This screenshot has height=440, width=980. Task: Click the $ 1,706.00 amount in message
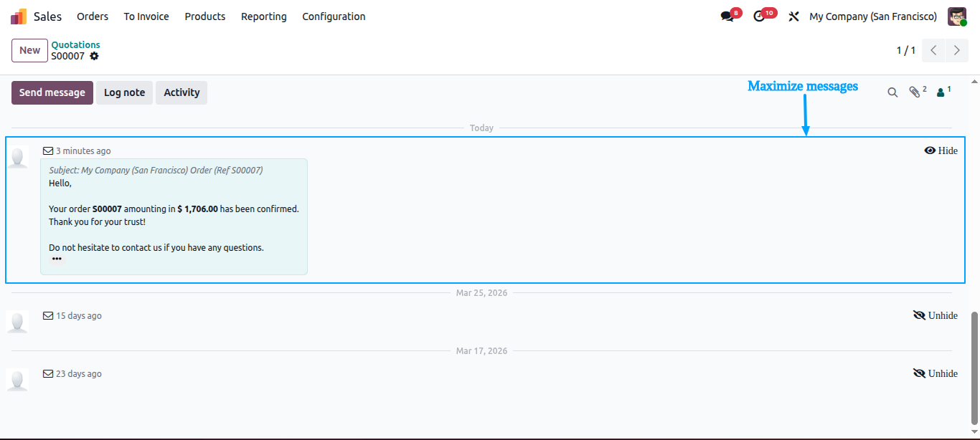(197, 209)
